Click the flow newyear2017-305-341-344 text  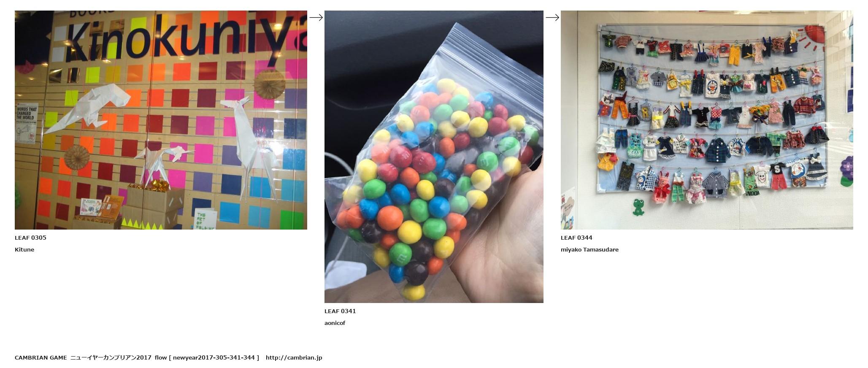pyautogui.click(x=207, y=357)
